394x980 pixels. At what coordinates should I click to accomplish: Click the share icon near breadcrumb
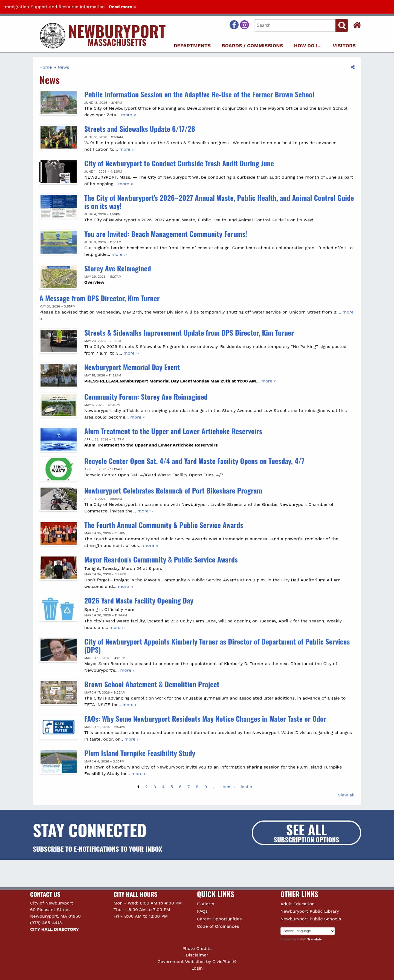pos(352,67)
